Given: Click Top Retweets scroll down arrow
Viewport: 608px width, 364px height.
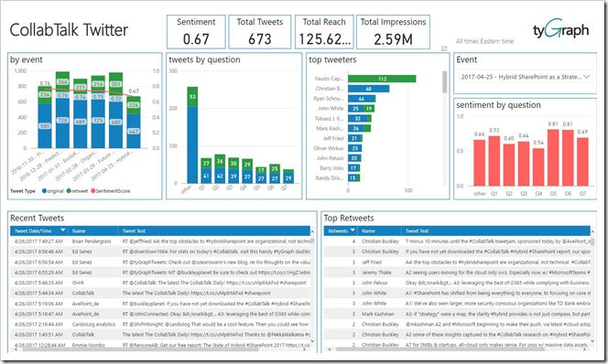Looking at the screenshot, I should 592,341.
